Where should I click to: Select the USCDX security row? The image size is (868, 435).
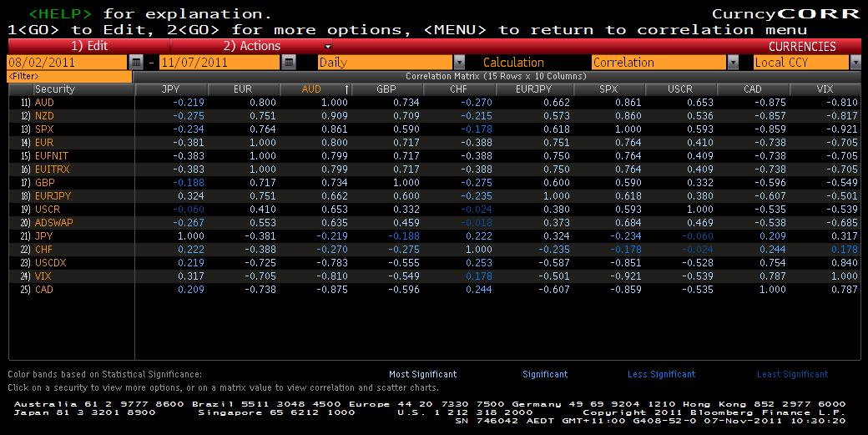pyautogui.click(x=52, y=263)
